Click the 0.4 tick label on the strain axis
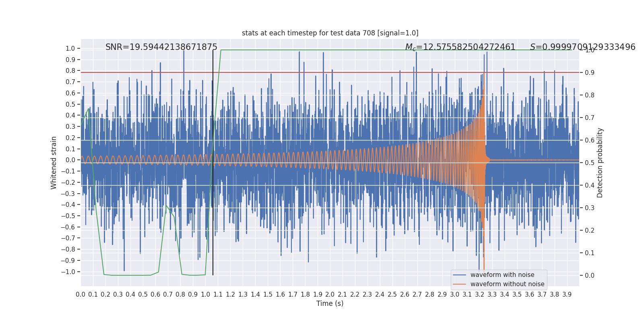 (70, 115)
